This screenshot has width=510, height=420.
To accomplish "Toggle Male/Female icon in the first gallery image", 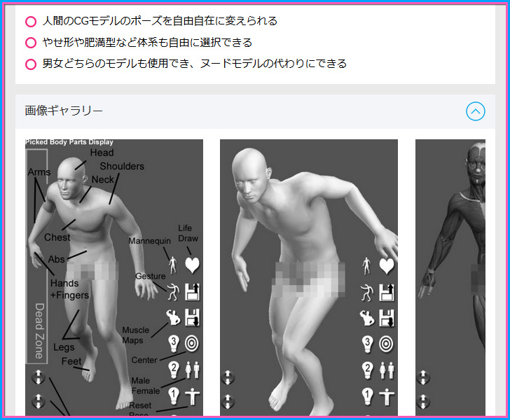I will [192, 370].
